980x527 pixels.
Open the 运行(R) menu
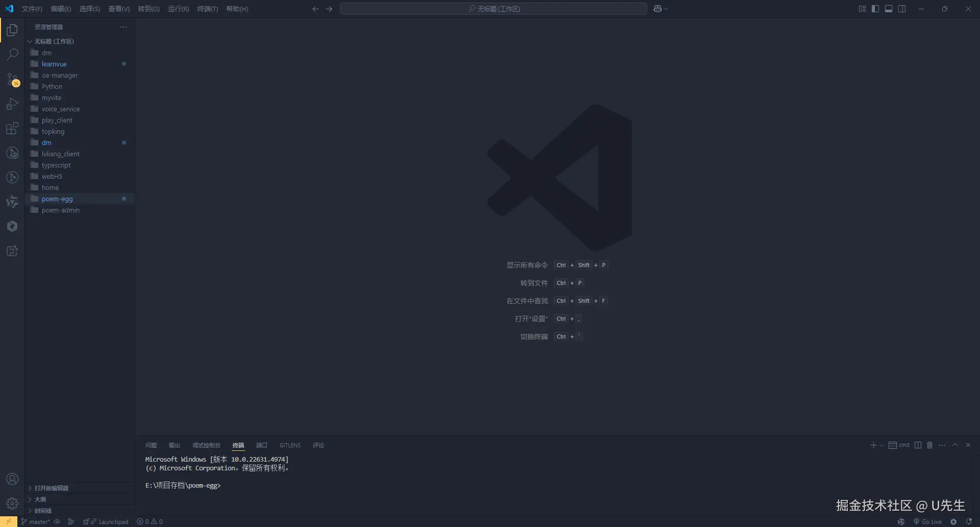[179, 9]
